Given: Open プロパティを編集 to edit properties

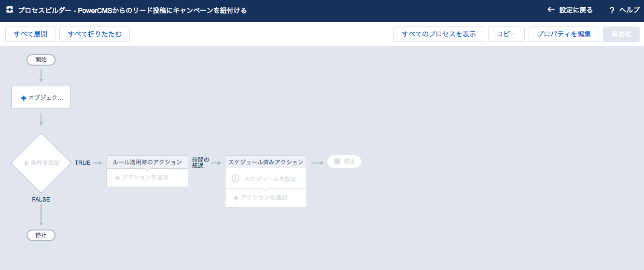Looking at the screenshot, I should (x=563, y=34).
